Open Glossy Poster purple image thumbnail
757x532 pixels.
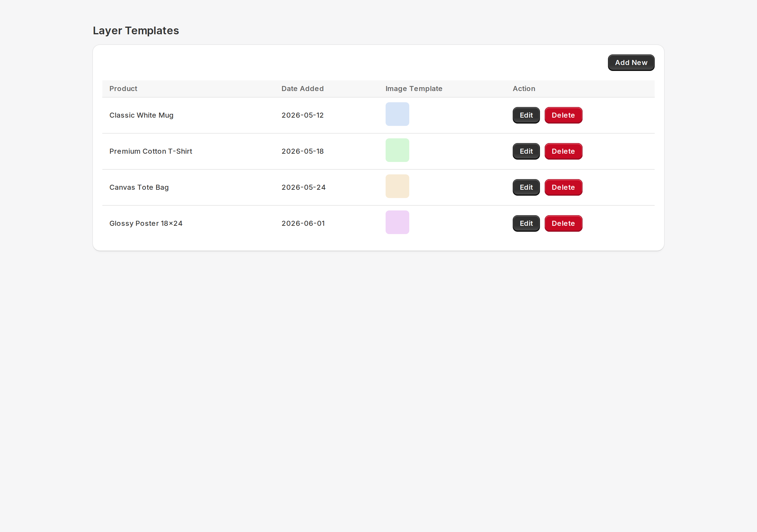[397, 223]
